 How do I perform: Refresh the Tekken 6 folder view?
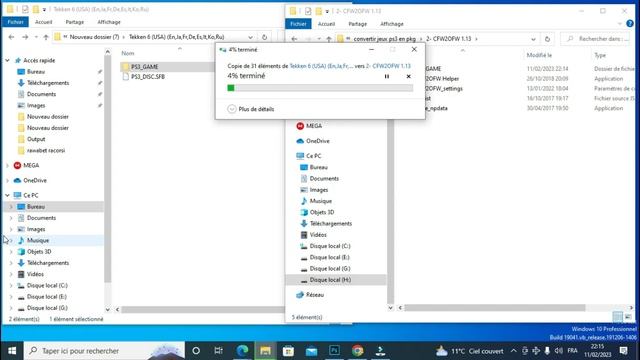click(264, 37)
